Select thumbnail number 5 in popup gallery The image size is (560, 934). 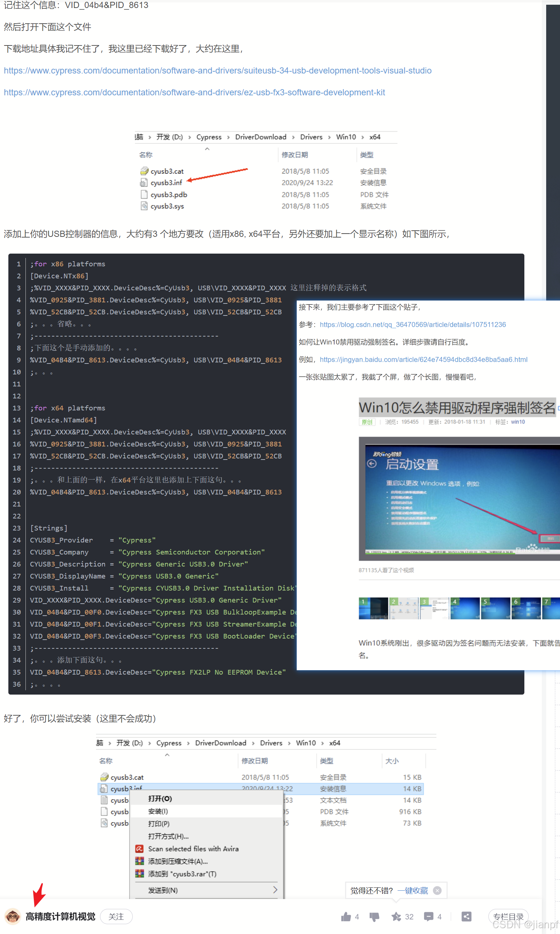coord(496,608)
